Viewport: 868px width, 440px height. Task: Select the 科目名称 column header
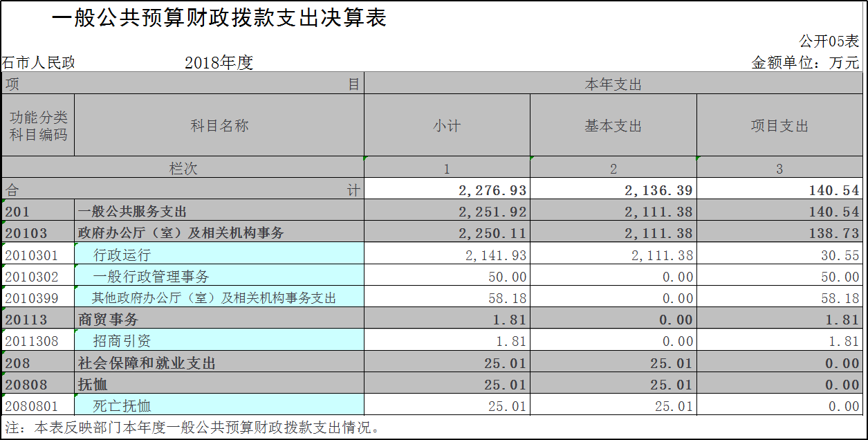coord(219,126)
